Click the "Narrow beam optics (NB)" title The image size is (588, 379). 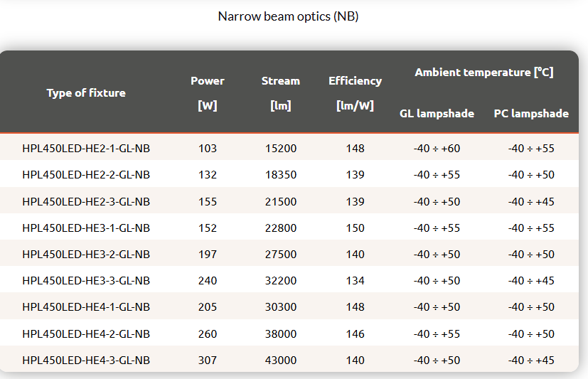288,16
